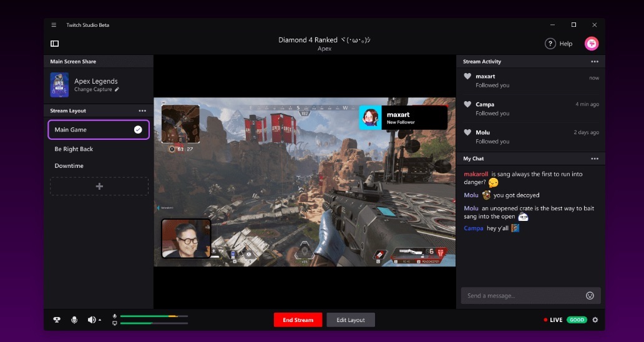Mute the microphone from bottom bar
The width and height of the screenshot is (644, 342).
(x=74, y=320)
